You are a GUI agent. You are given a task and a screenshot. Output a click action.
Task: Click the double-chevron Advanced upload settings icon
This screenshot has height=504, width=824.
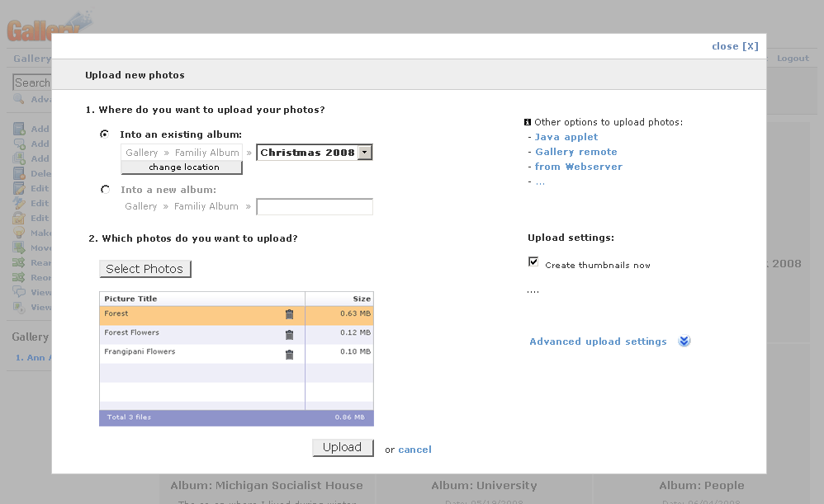point(684,341)
